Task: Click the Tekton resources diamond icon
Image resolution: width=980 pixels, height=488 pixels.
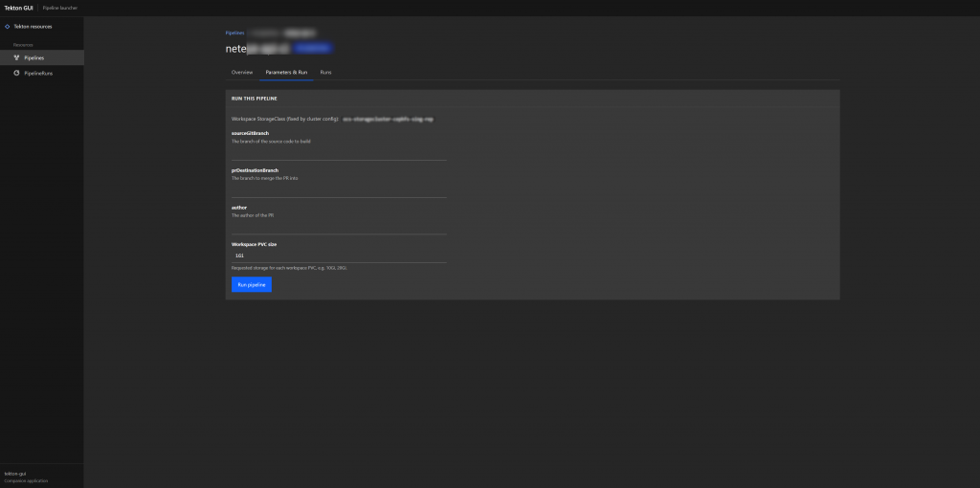Action: click(7, 26)
